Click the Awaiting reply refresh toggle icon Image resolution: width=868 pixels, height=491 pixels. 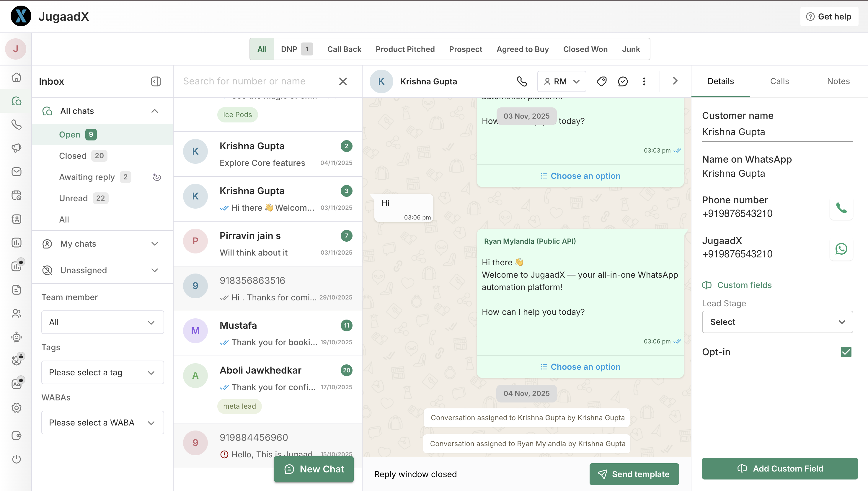(x=157, y=177)
